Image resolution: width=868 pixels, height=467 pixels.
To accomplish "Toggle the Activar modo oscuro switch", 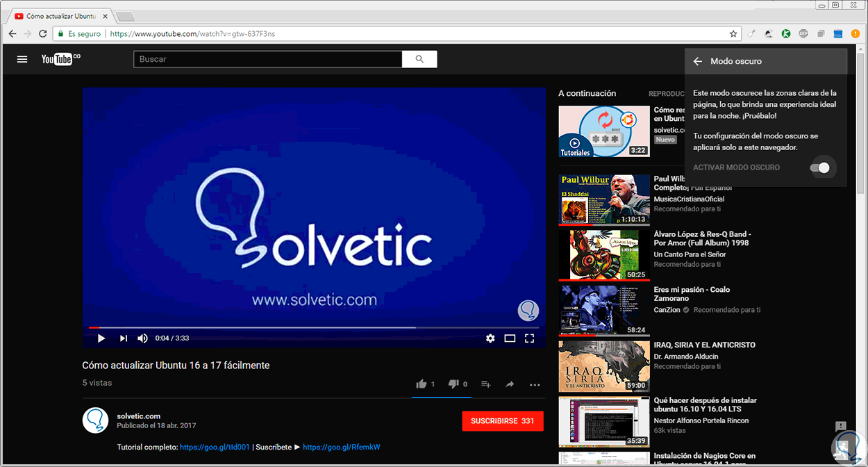I will (x=820, y=167).
